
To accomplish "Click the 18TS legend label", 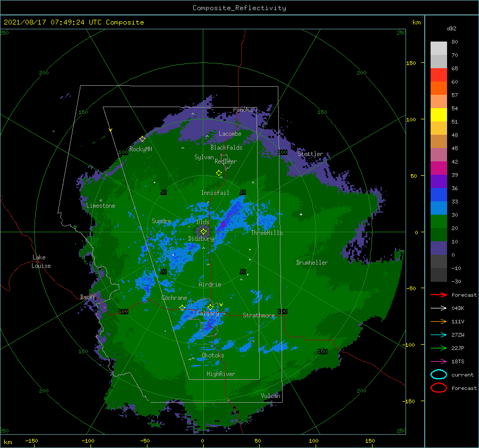I will pos(458,362).
